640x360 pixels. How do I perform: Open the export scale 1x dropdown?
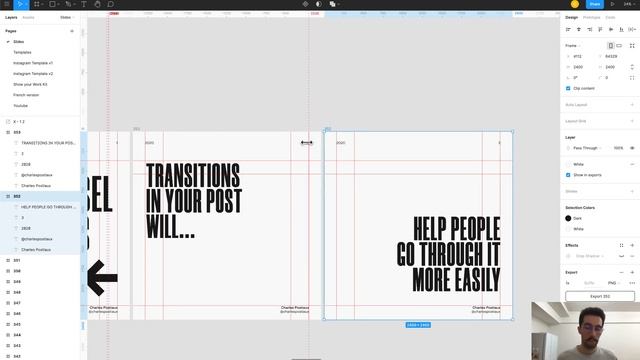tap(568, 283)
